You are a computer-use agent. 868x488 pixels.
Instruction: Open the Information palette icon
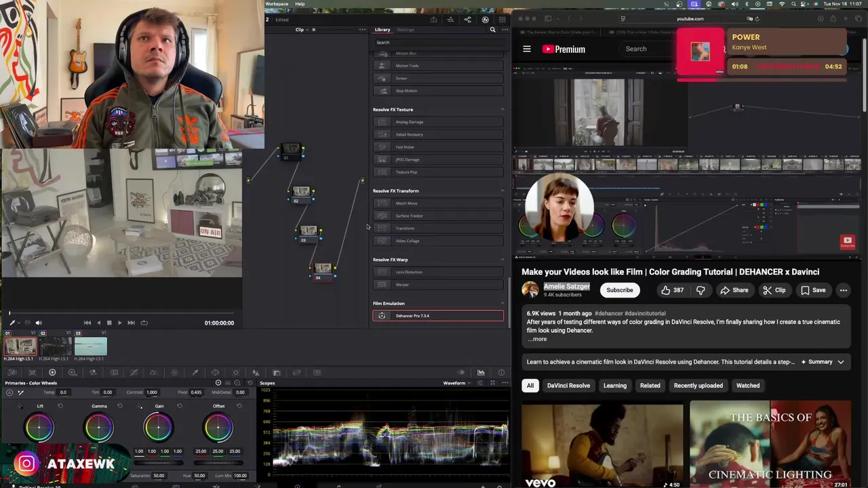(501, 372)
